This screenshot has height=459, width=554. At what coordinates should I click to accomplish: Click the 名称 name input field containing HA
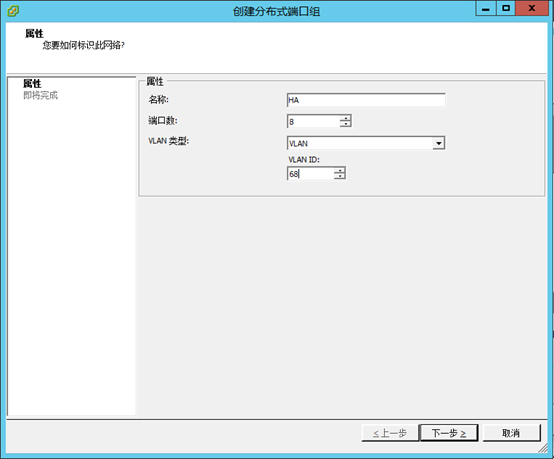tap(366, 100)
